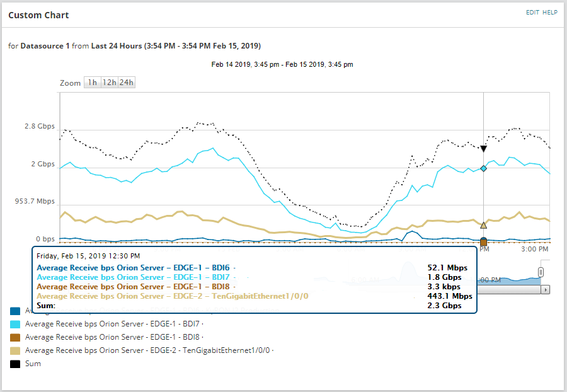Toggle the tan TenGigabitEthernet1/0/0 legend swatch
This screenshot has height=392, width=567.
[15, 351]
